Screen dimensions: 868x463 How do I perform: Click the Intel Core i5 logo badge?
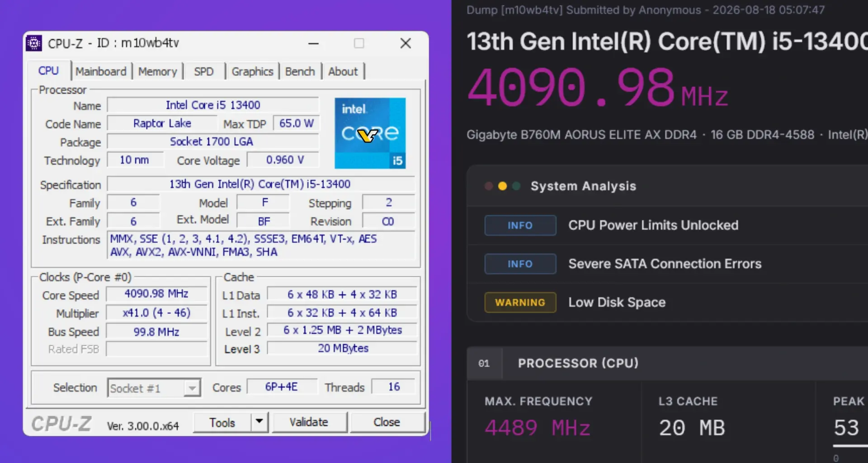click(370, 133)
